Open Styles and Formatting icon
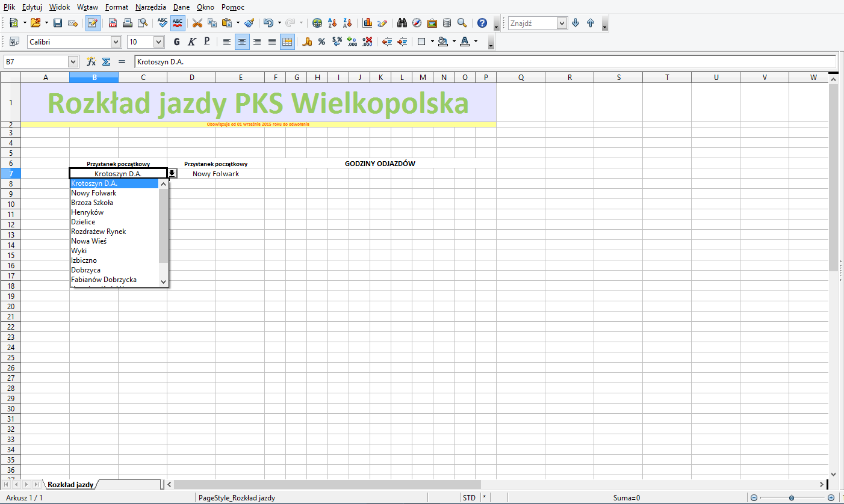 pyautogui.click(x=14, y=41)
